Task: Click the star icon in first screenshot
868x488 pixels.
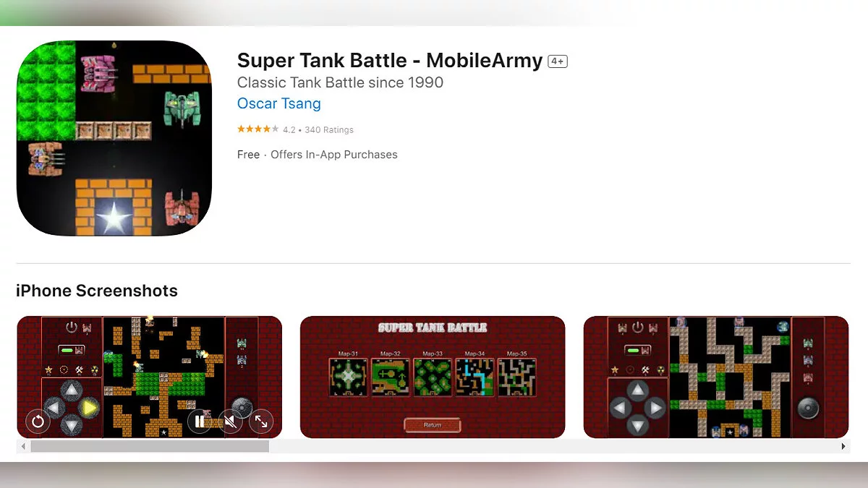Action: point(49,370)
